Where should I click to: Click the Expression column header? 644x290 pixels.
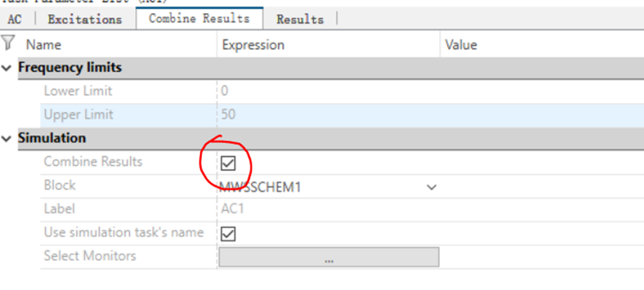253,45
